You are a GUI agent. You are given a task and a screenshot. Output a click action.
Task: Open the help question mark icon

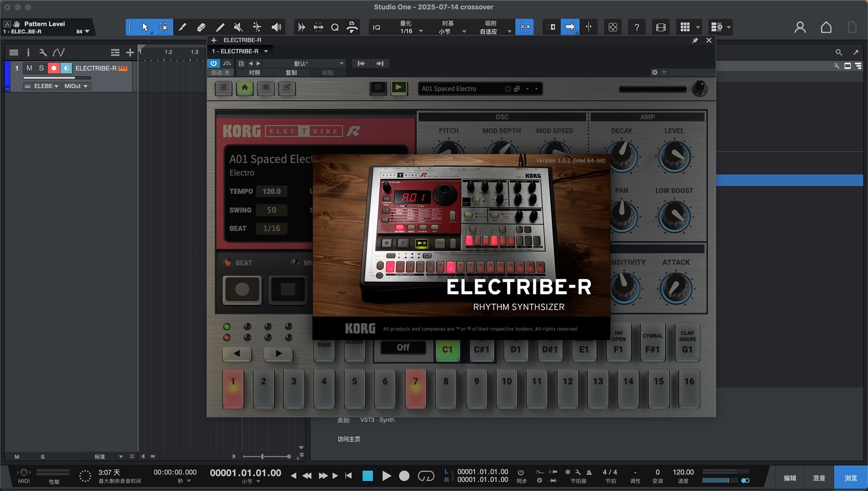pos(637,27)
